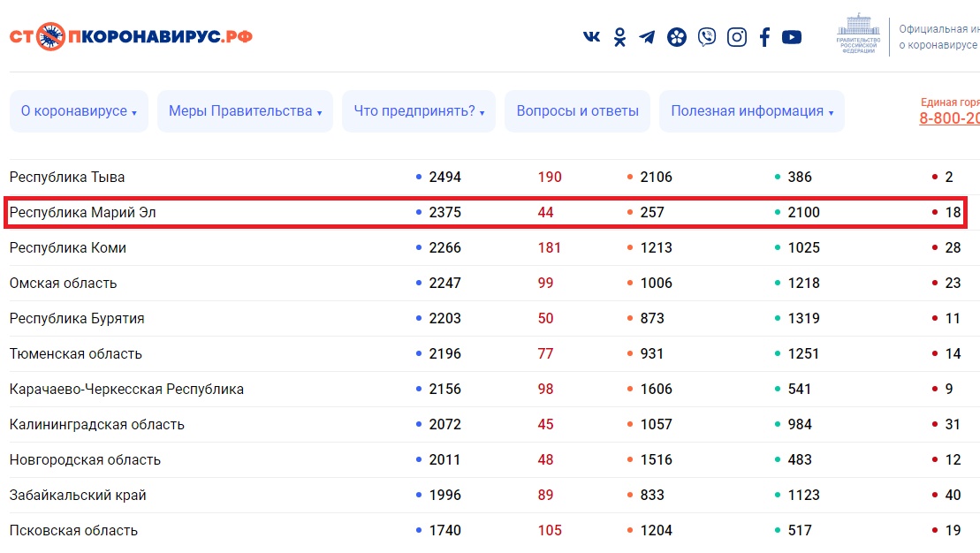
Task: Click the four-petal circle social icon
Action: tap(677, 37)
